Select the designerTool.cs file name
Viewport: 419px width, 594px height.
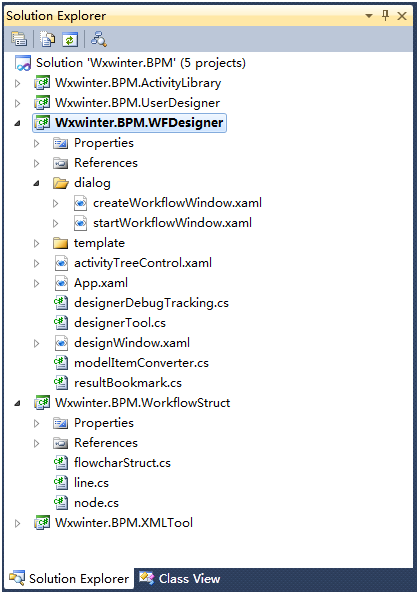coord(120,323)
